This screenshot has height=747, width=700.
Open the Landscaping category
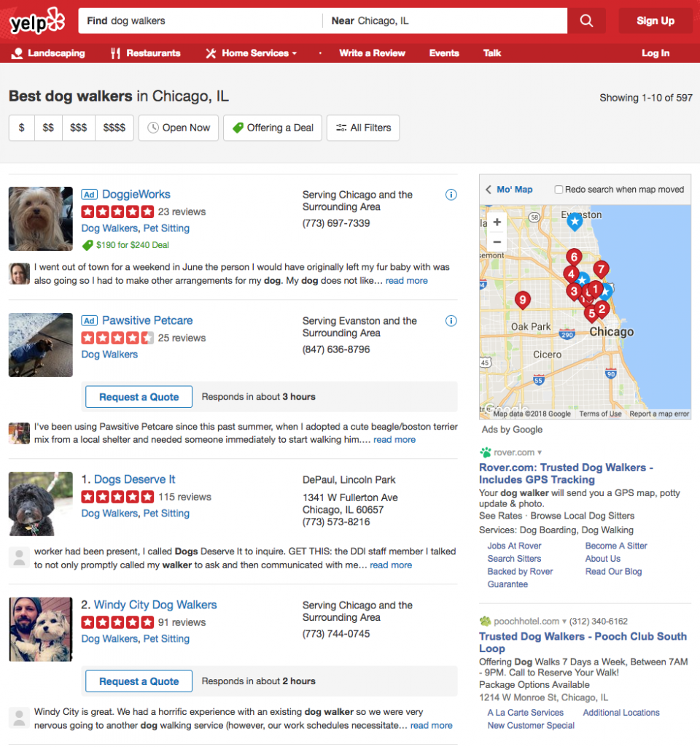(x=48, y=53)
